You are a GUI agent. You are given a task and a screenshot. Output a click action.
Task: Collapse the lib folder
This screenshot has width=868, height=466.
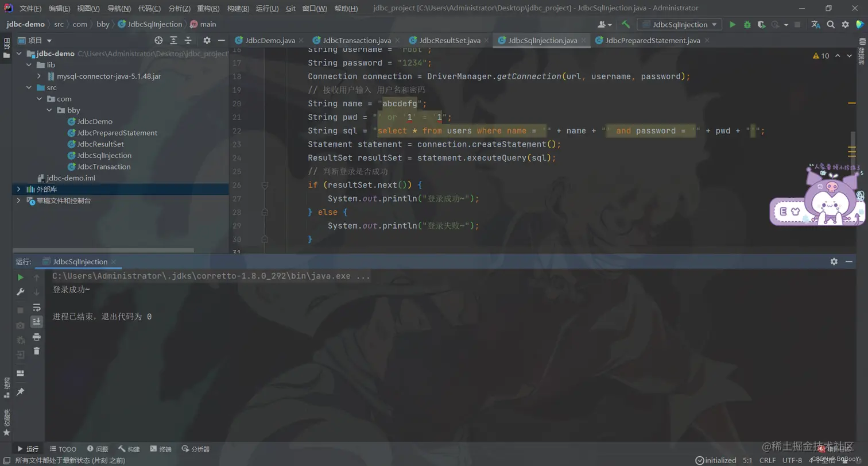click(29, 65)
